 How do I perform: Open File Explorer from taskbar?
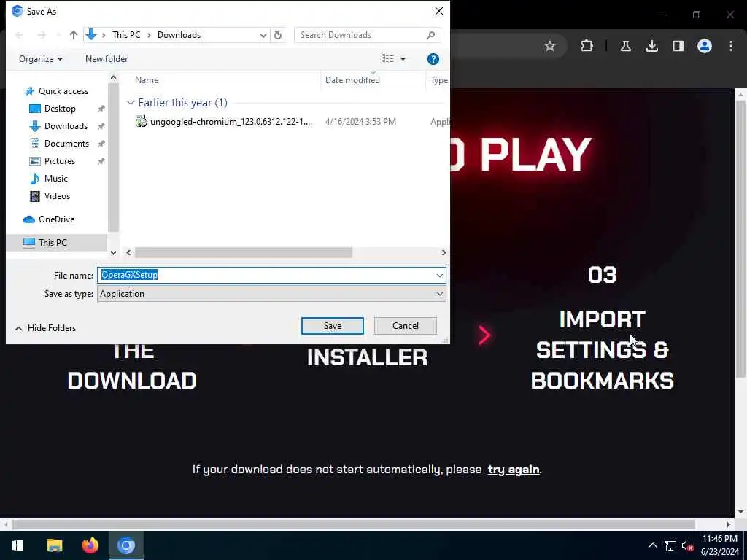[54, 545]
